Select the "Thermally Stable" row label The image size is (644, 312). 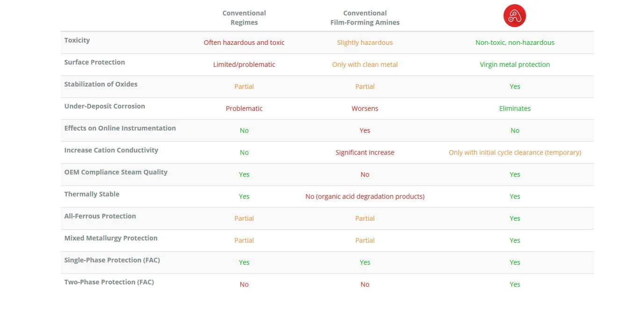point(92,194)
